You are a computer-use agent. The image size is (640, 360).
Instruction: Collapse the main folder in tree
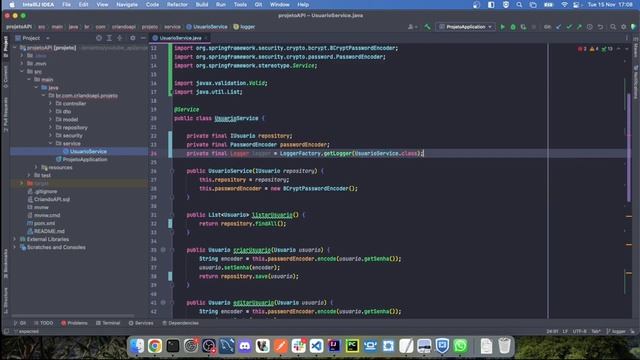(x=29, y=80)
